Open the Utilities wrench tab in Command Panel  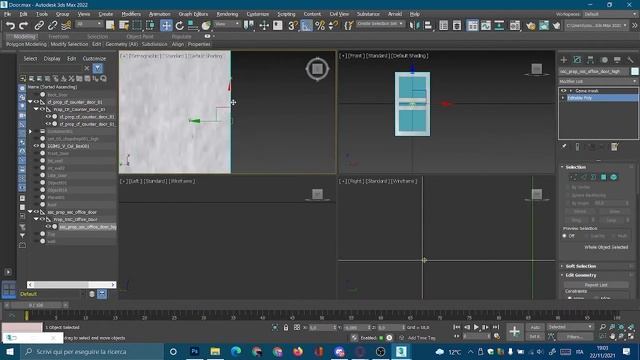coord(631,60)
